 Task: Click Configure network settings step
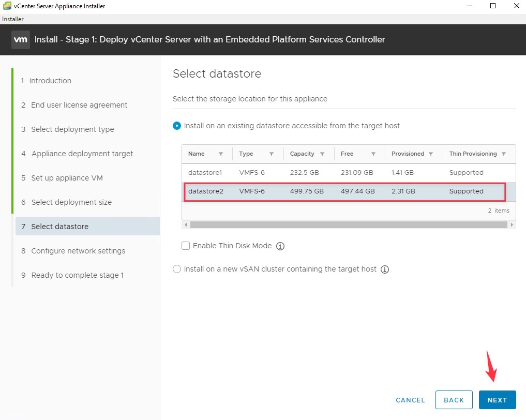tap(73, 251)
